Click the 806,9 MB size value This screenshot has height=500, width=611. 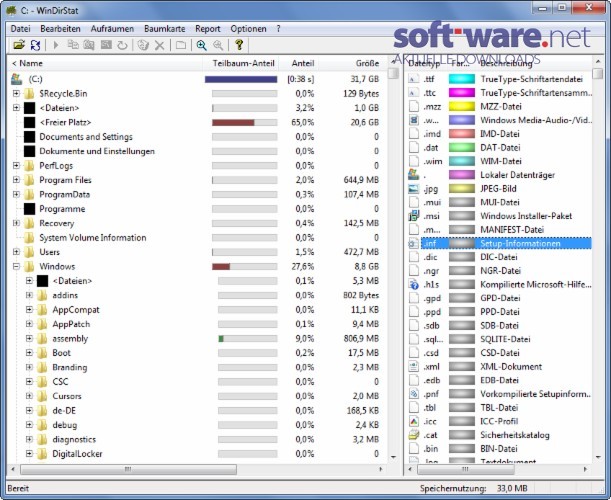coord(361,338)
